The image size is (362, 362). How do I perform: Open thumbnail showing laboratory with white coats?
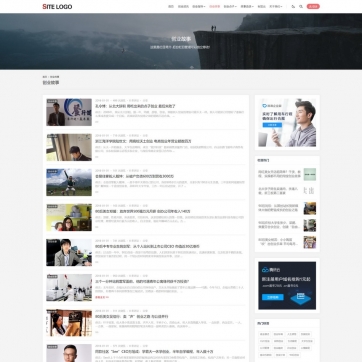click(69, 287)
